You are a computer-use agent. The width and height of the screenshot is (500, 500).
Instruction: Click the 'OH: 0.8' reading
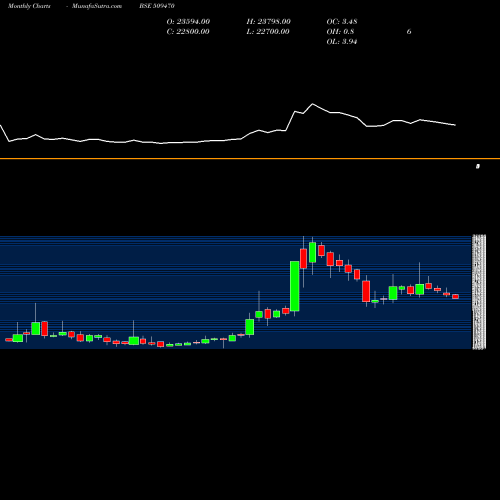pyautogui.click(x=340, y=32)
